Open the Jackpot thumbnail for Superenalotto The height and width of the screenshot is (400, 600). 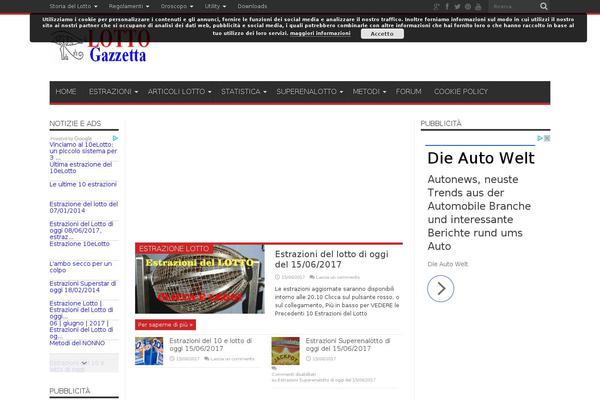(x=285, y=349)
